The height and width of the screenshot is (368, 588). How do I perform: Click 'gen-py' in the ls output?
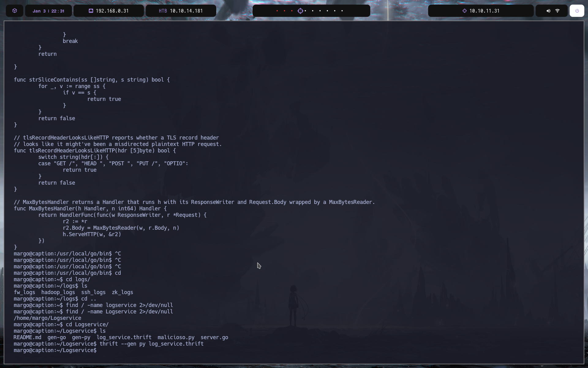click(x=81, y=337)
